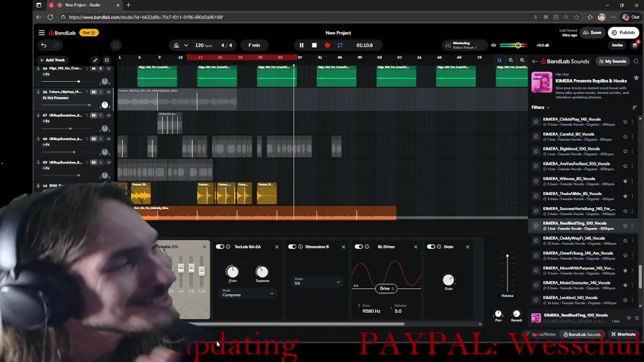This screenshot has width=644, height=362.
Task: Show info for Gain effect
Action: point(439,247)
